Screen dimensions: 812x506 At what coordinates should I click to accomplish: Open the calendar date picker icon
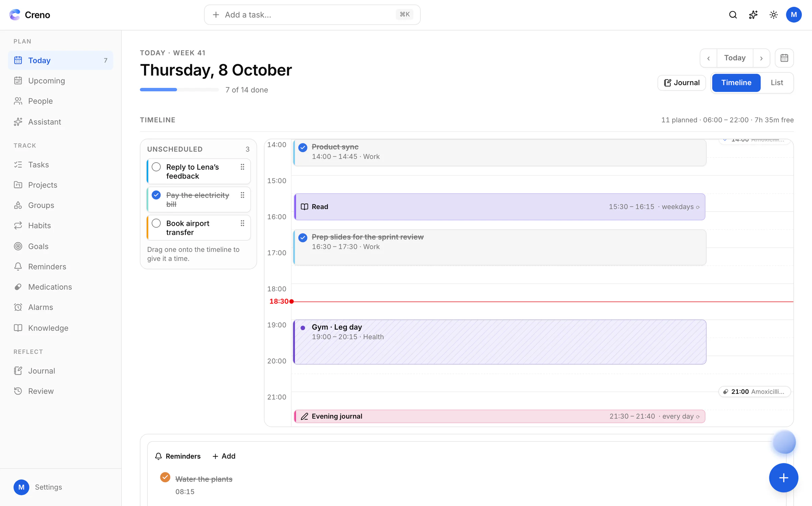pos(784,58)
